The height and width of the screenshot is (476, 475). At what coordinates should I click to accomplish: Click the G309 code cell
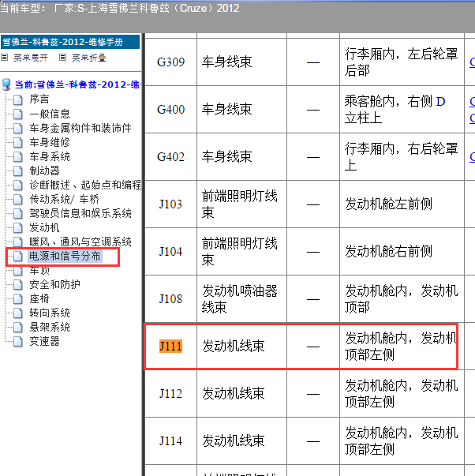coord(170,62)
